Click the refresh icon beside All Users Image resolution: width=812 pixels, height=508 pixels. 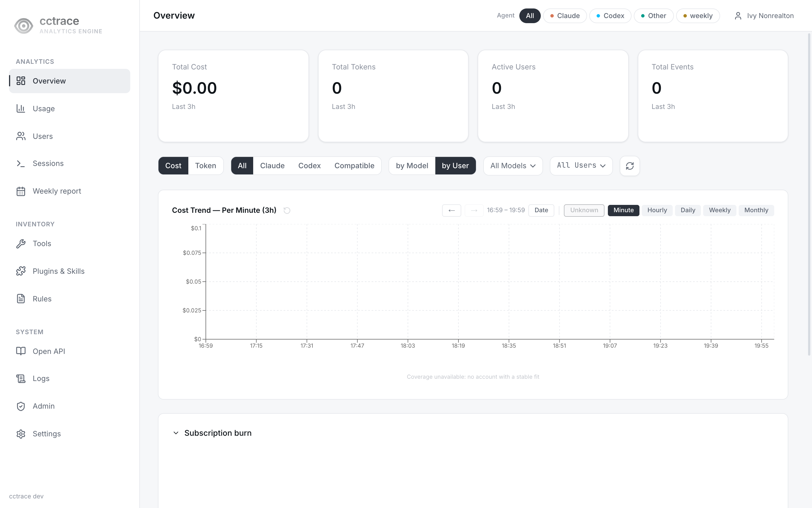630,166
